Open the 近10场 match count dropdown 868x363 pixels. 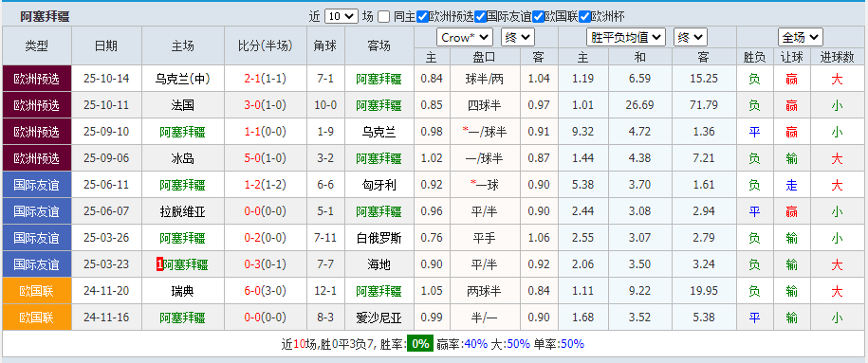[x=341, y=16]
